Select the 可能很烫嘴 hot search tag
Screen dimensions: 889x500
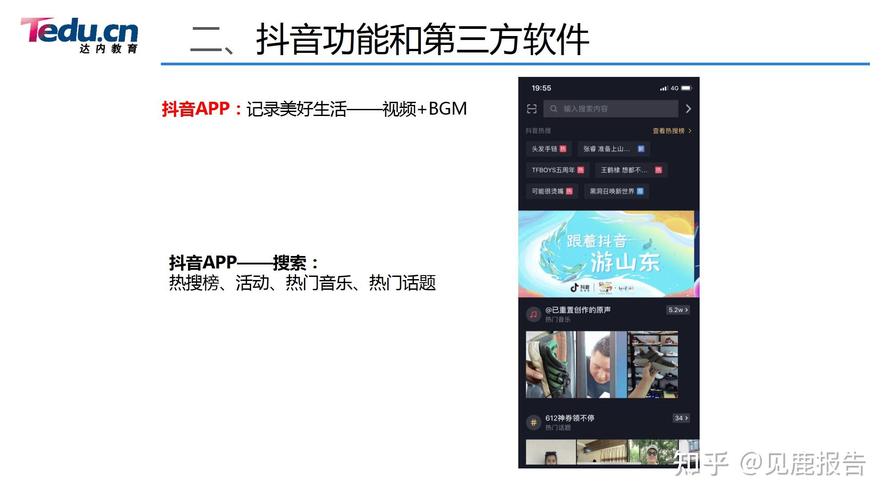click(x=552, y=192)
